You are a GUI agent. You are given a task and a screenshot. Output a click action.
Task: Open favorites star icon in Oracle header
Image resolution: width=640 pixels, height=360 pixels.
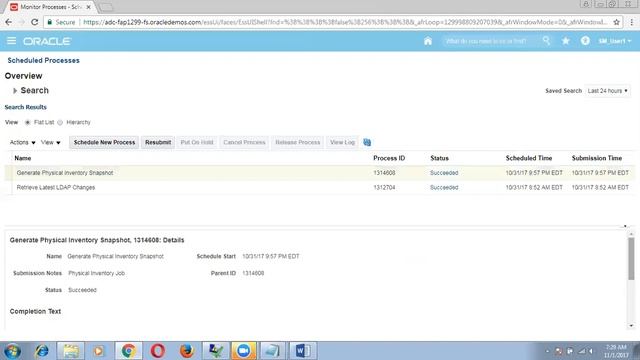coord(566,41)
